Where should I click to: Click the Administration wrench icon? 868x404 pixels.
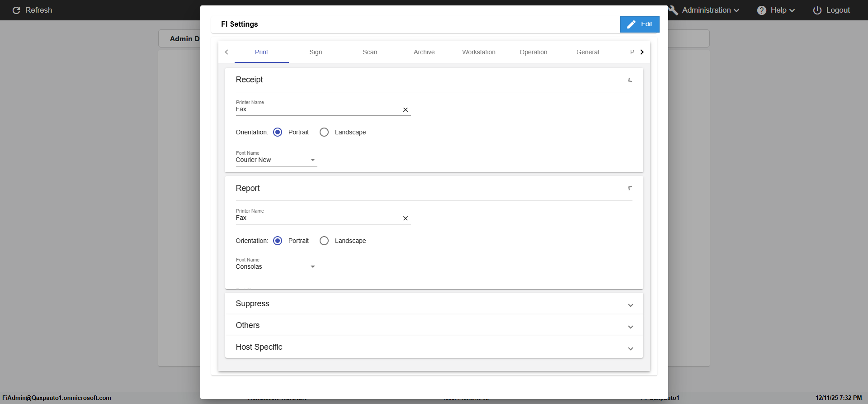tap(673, 10)
